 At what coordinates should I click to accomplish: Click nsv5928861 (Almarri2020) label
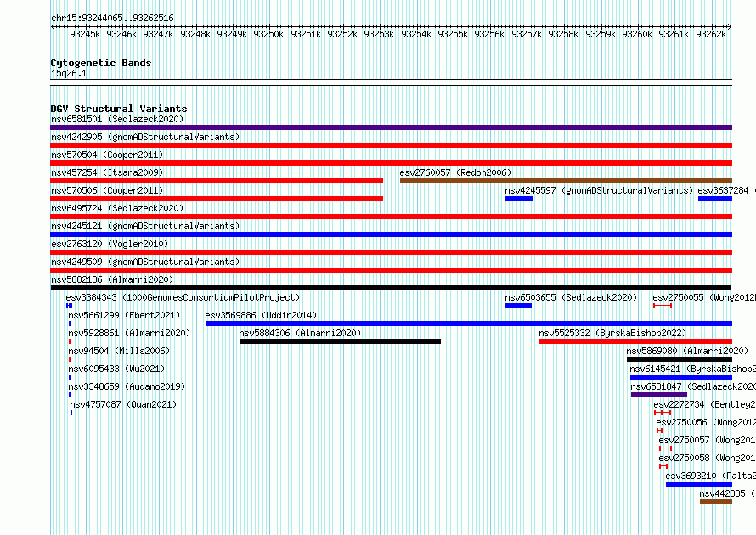[129, 333]
